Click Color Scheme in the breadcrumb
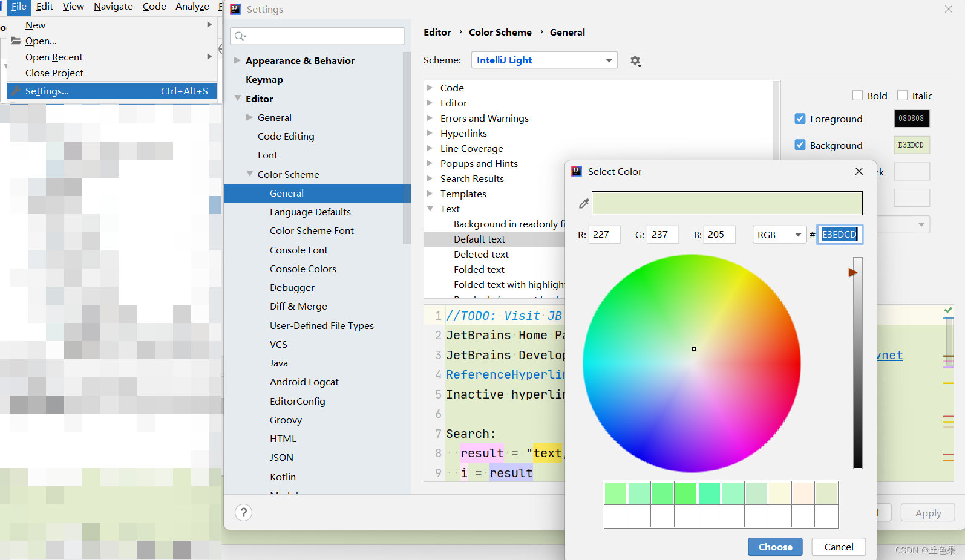The image size is (965, 560). [x=500, y=33]
